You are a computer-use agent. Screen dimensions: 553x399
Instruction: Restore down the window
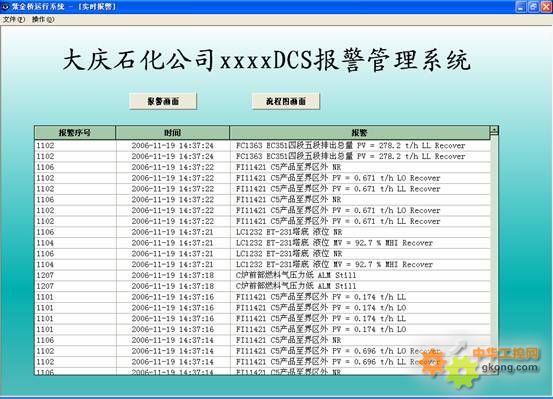(534, 6)
